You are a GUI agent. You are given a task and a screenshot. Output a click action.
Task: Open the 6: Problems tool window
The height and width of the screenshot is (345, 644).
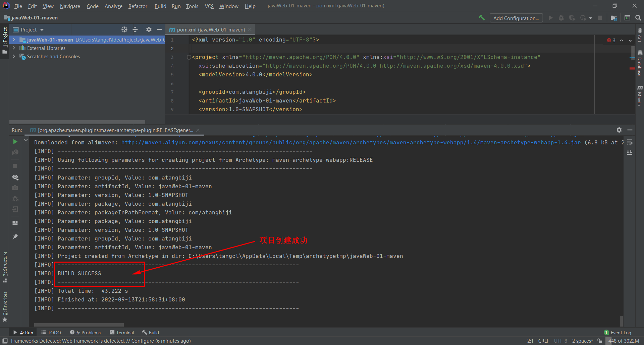coord(85,332)
